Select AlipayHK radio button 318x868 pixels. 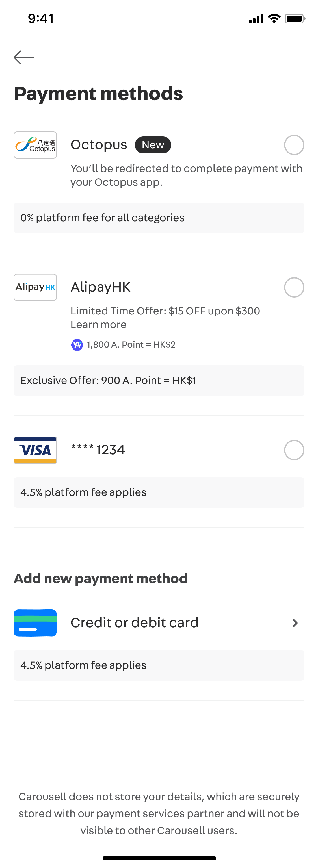(x=294, y=287)
